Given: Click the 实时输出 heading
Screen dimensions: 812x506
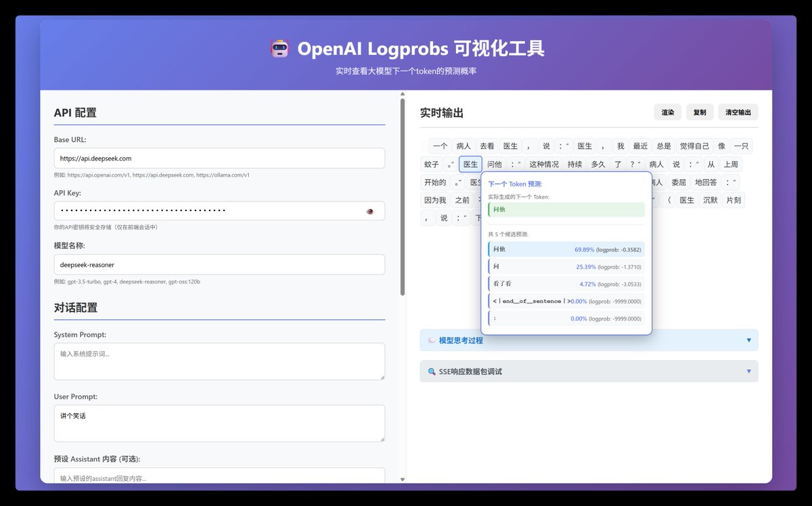Looking at the screenshot, I should pyautogui.click(x=442, y=113).
